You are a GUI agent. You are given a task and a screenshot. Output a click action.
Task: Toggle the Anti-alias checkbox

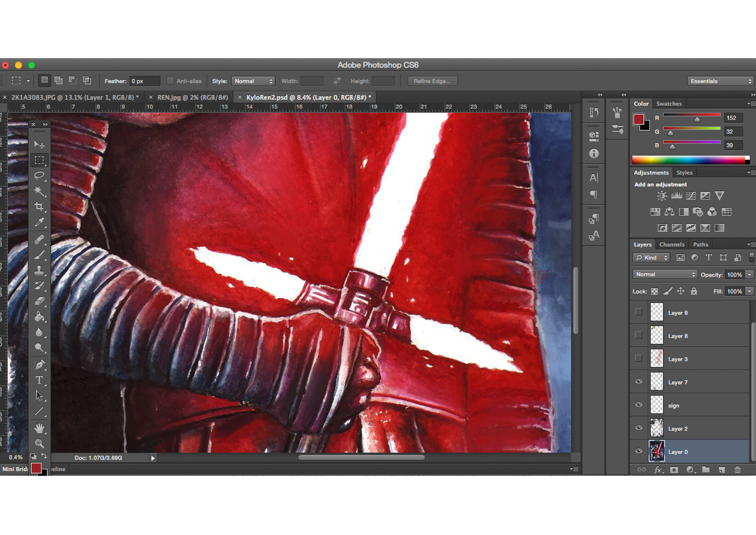[170, 81]
